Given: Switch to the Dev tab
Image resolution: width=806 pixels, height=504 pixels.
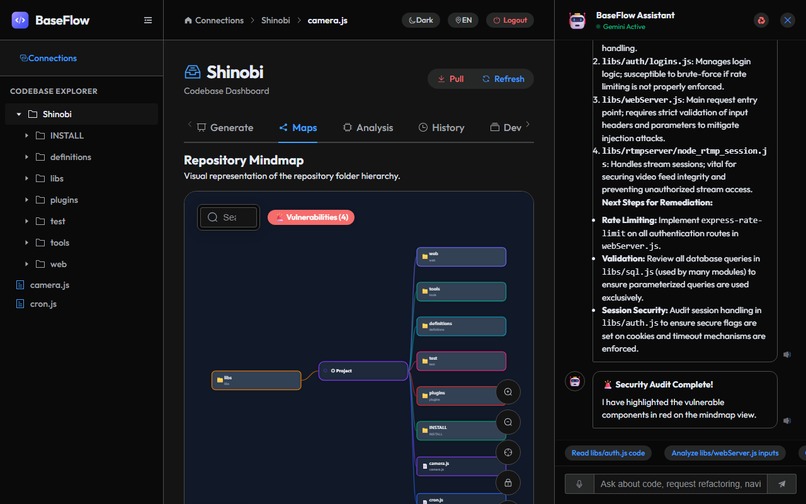Looking at the screenshot, I should click(506, 128).
